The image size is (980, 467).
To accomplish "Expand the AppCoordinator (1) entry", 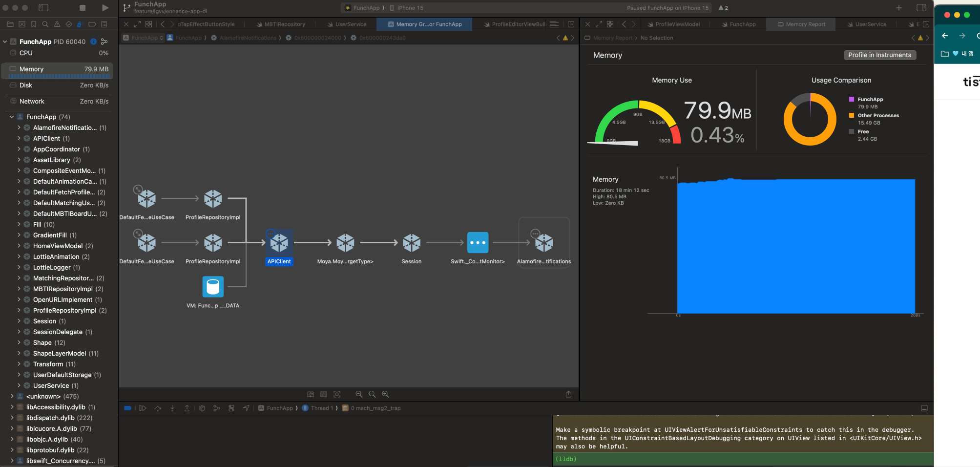I will [x=19, y=149].
